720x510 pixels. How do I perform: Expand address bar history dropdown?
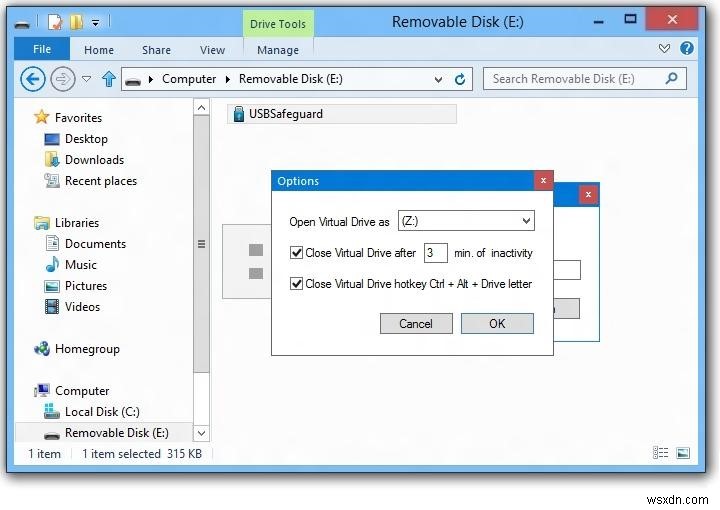pyautogui.click(x=439, y=79)
